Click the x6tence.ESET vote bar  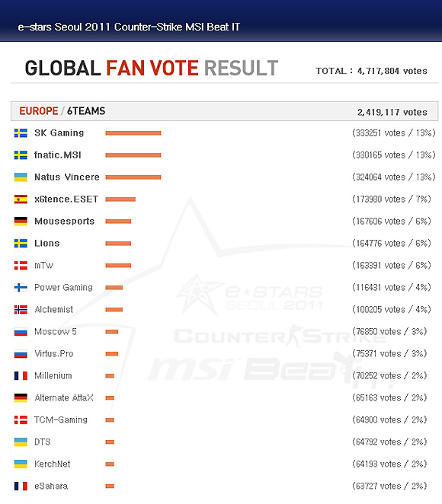pyautogui.click(x=120, y=199)
